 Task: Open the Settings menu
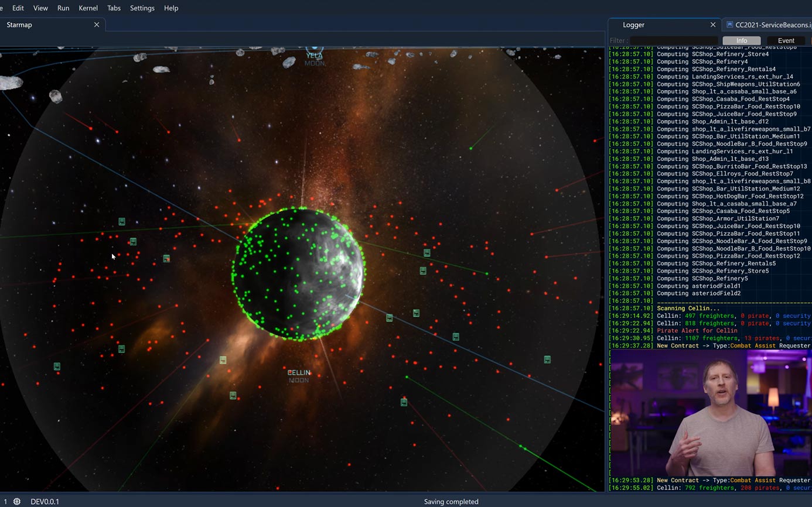pos(142,8)
